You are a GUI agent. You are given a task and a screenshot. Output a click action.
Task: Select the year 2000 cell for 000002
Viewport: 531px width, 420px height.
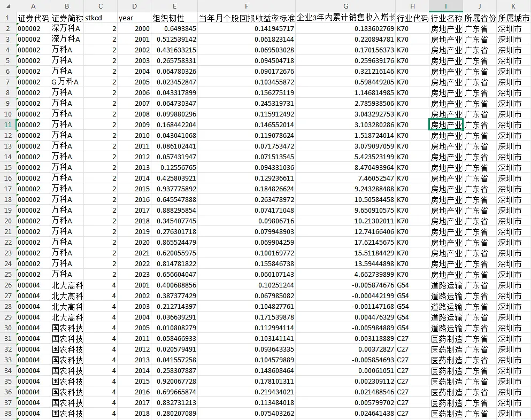click(x=134, y=28)
